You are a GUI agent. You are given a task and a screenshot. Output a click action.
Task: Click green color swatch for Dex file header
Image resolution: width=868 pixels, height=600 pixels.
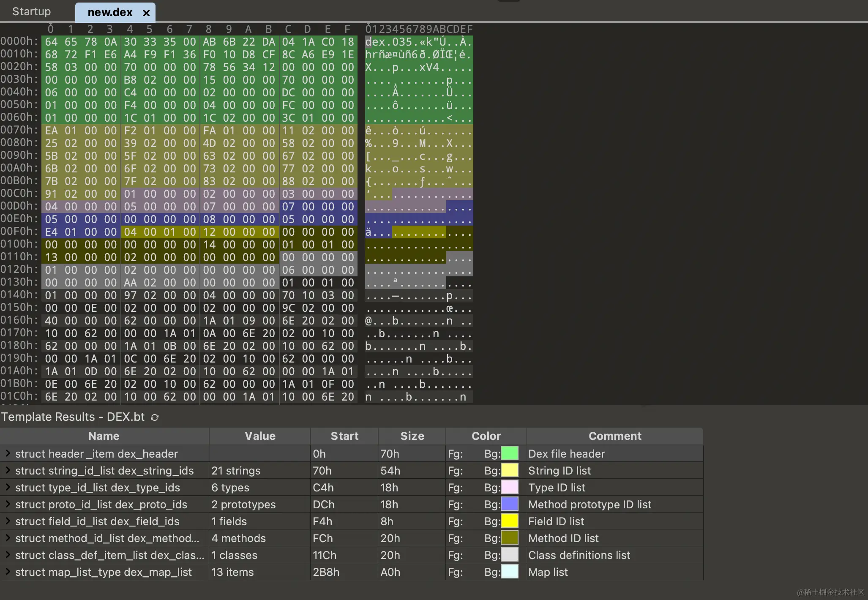510,453
